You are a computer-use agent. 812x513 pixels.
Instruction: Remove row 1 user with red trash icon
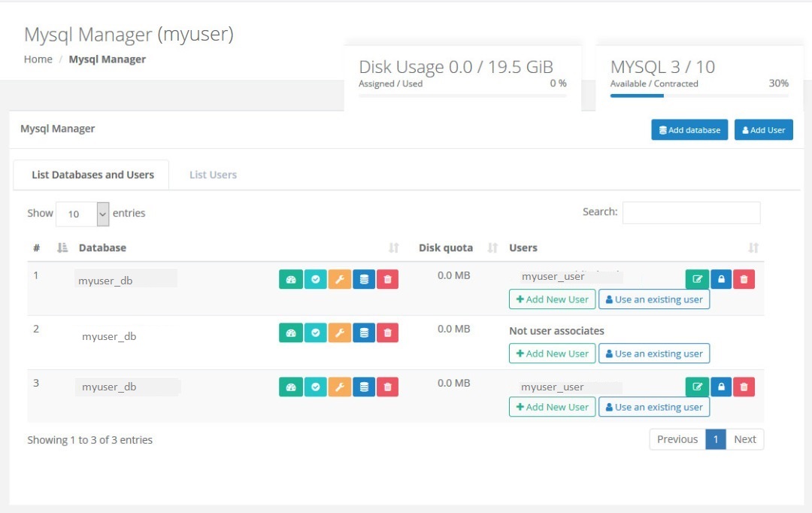tap(744, 280)
